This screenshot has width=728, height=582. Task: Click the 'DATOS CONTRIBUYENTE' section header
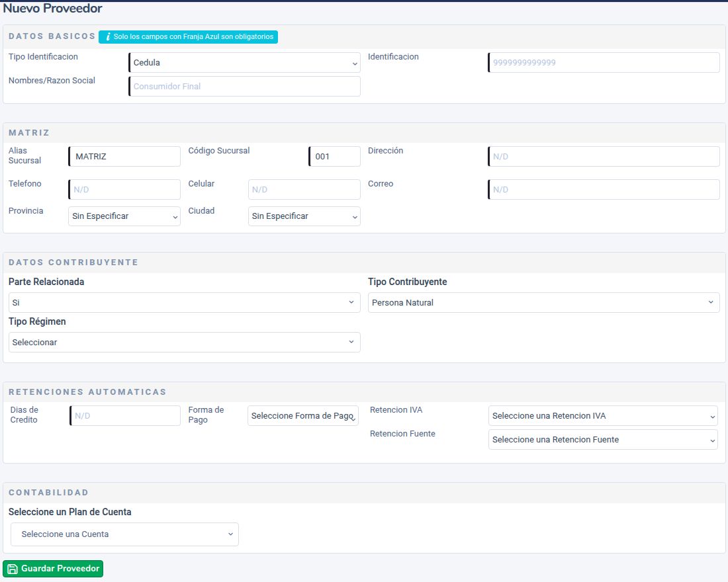(73, 262)
